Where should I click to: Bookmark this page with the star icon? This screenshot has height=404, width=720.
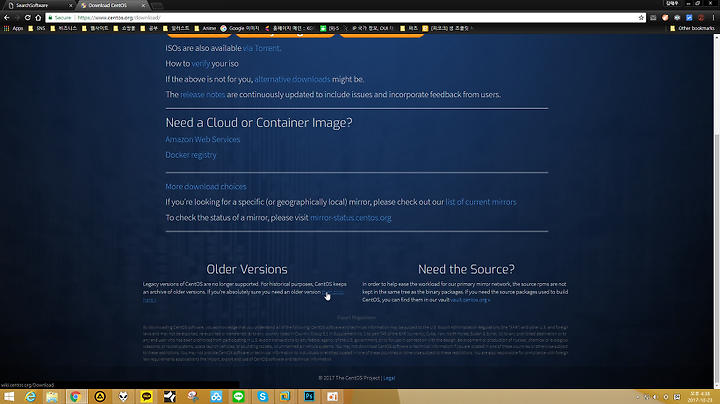point(641,17)
